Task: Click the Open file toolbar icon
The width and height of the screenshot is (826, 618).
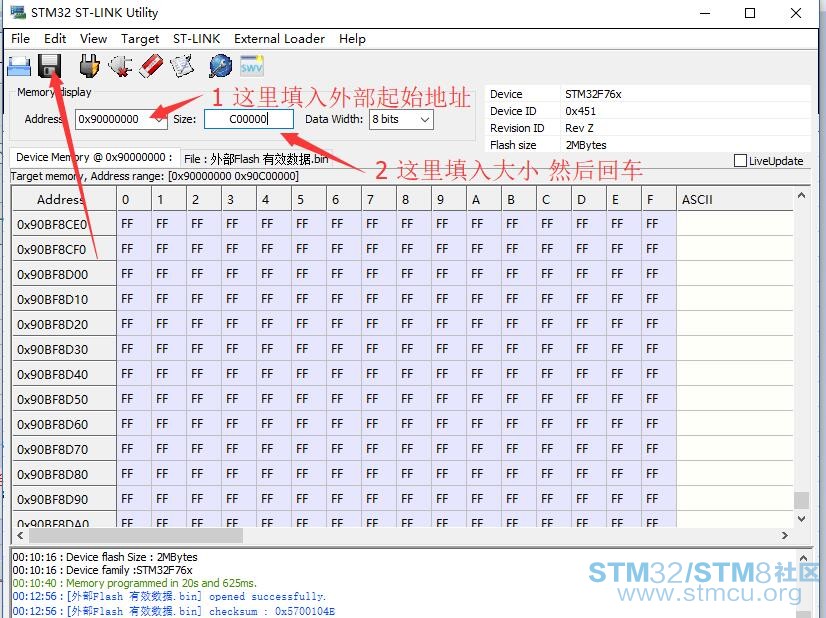Action: (x=19, y=66)
